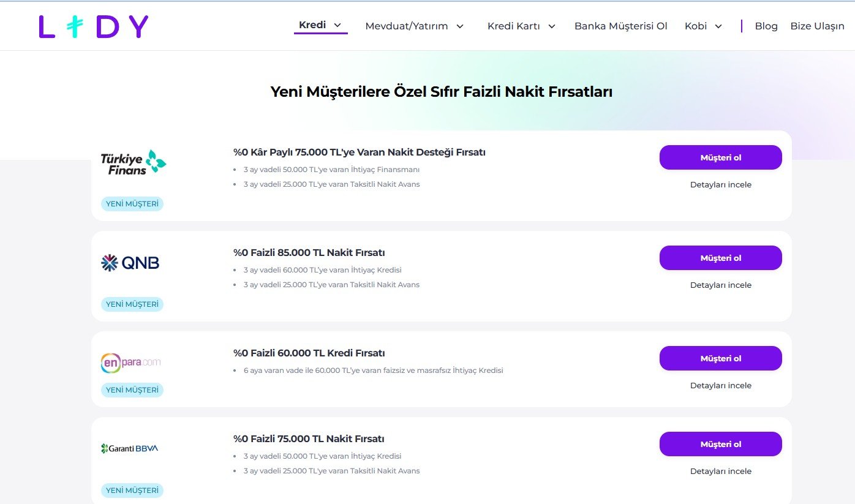Click Müşteri ol for QNB offer
Image resolution: width=855 pixels, height=504 pixels.
[x=720, y=258]
